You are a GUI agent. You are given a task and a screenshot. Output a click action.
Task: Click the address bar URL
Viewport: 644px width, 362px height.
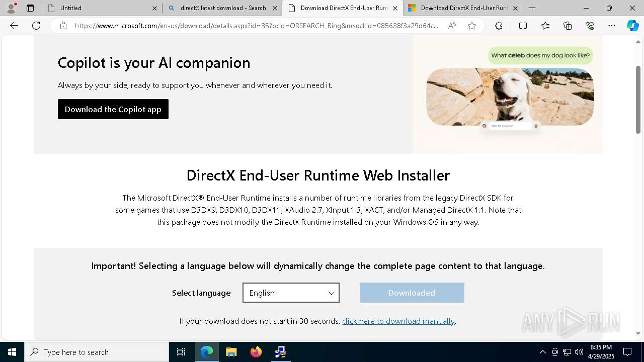(x=257, y=26)
